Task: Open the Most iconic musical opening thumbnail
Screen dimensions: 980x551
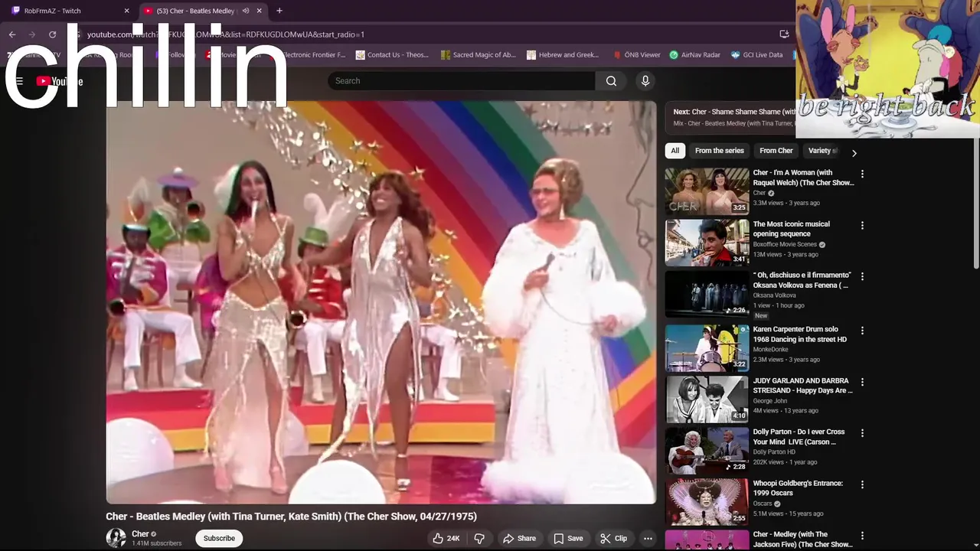Action: pos(707,243)
